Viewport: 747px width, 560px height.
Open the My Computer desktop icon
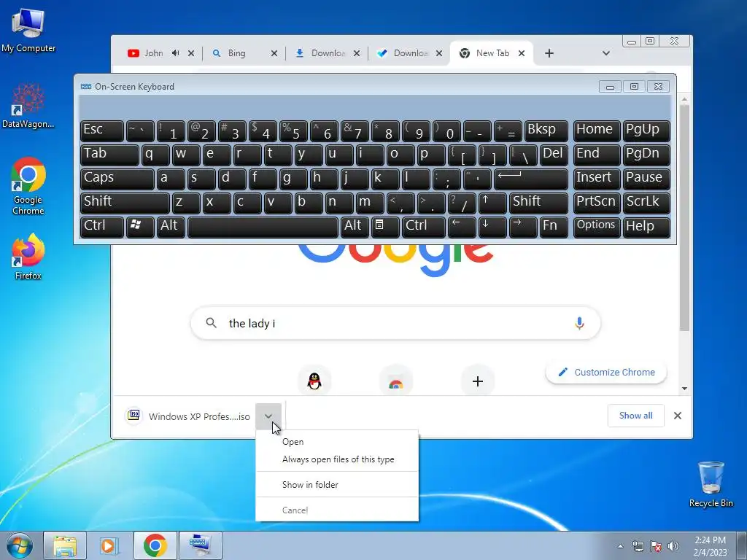(x=28, y=31)
